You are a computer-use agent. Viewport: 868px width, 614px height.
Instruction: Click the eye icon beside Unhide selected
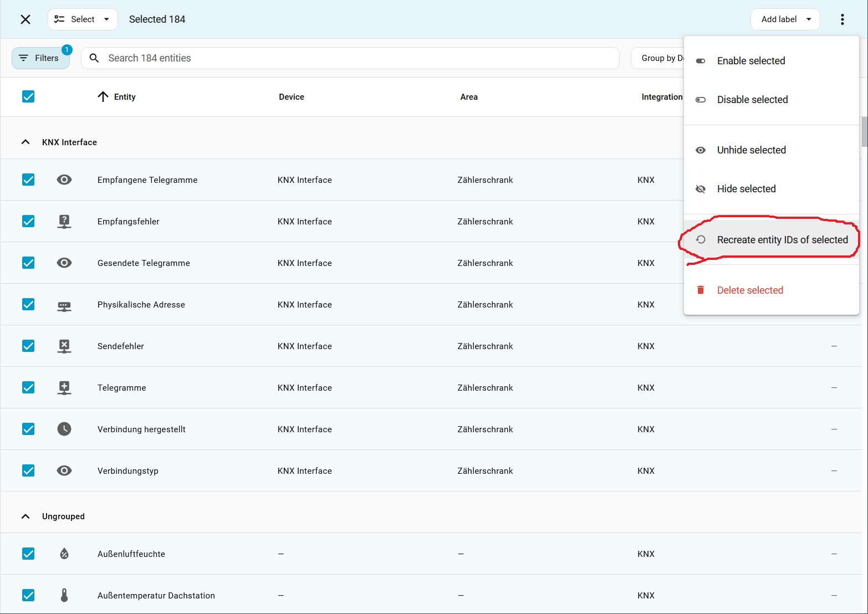click(x=701, y=150)
